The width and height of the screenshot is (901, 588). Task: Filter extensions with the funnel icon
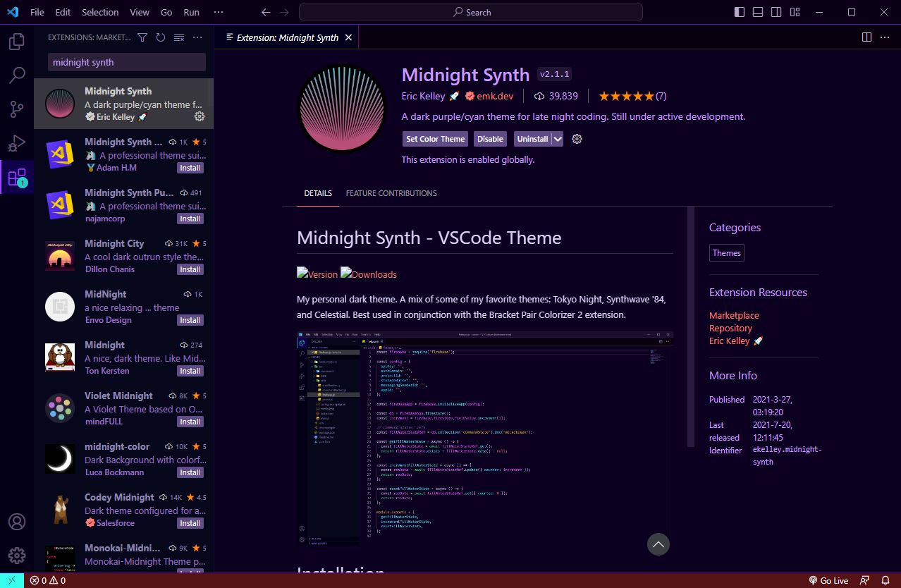click(x=142, y=37)
